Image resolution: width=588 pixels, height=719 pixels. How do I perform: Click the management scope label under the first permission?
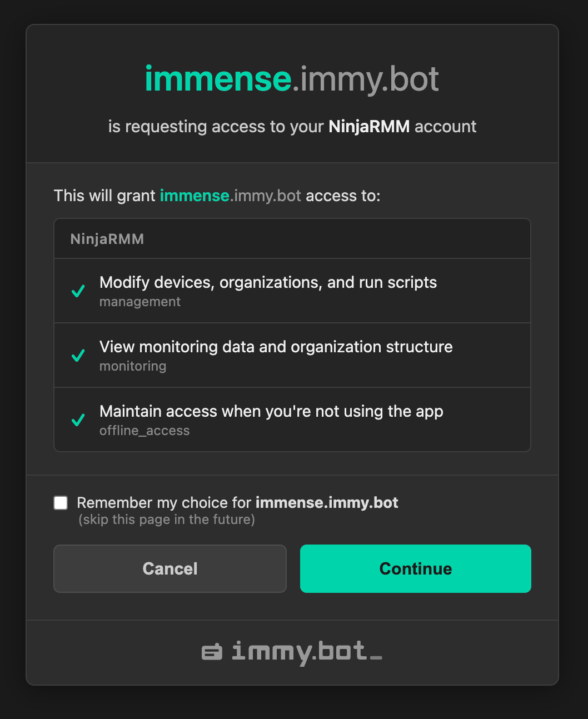(x=139, y=302)
